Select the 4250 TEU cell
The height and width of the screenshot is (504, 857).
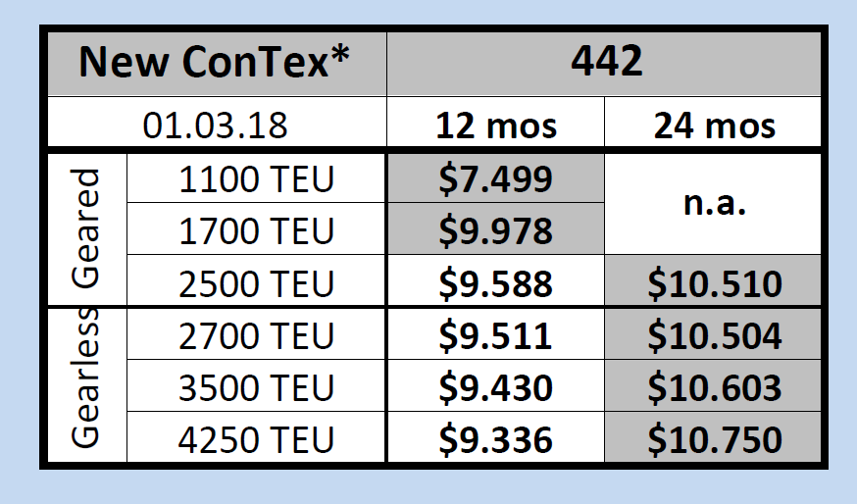pos(257,439)
